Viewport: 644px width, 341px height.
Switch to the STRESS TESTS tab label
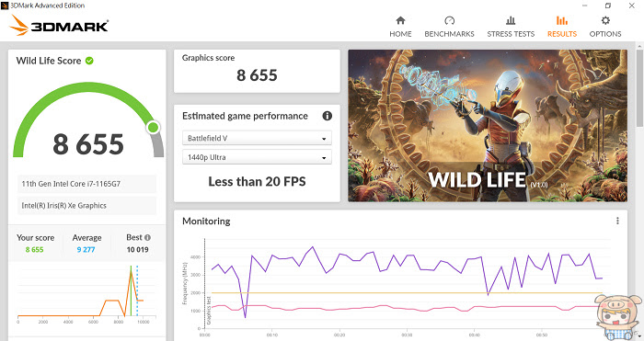[511, 34]
